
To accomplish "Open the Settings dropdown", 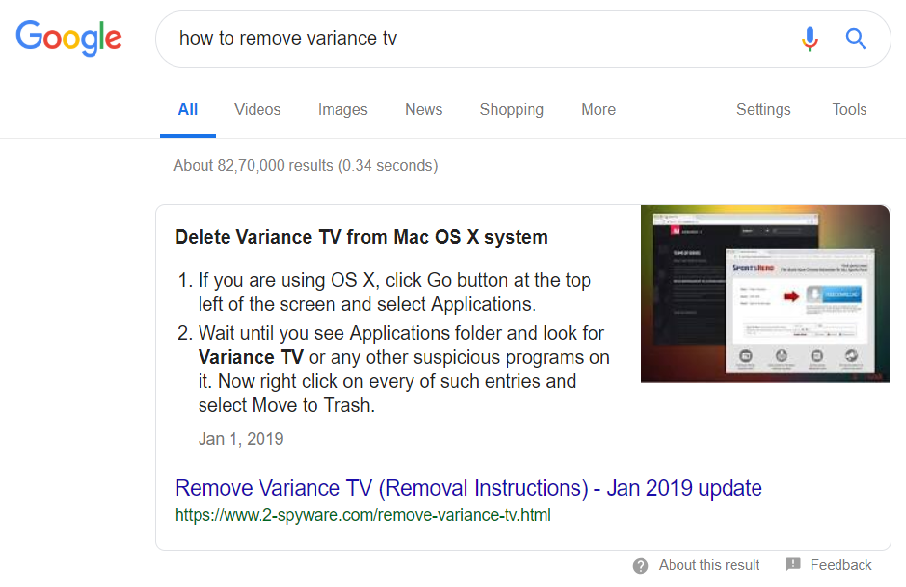I will coord(763,110).
